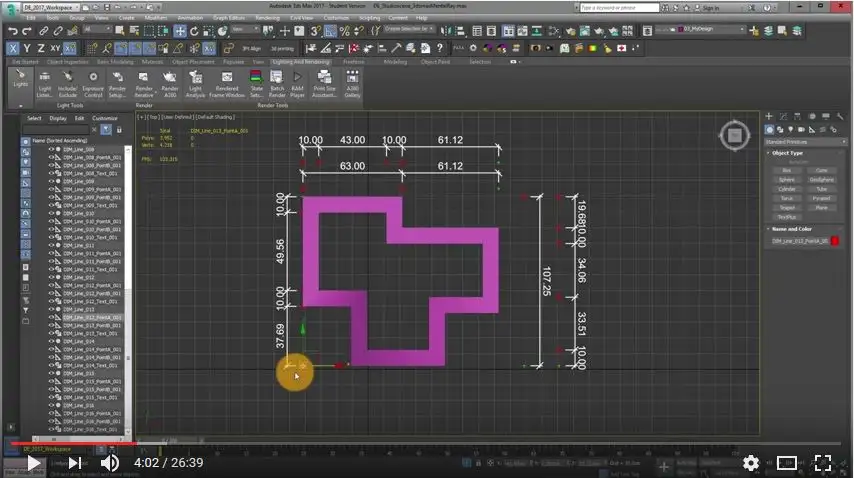Viewport: 854px width, 478px height.
Task: Click the Default Shading viewport label
Action: (215, 117)
